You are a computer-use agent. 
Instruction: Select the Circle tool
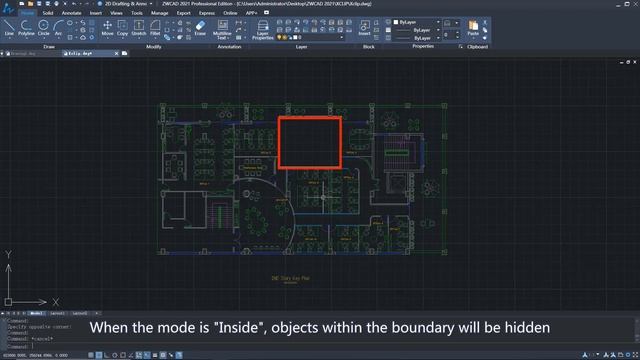tap(43, 28)
